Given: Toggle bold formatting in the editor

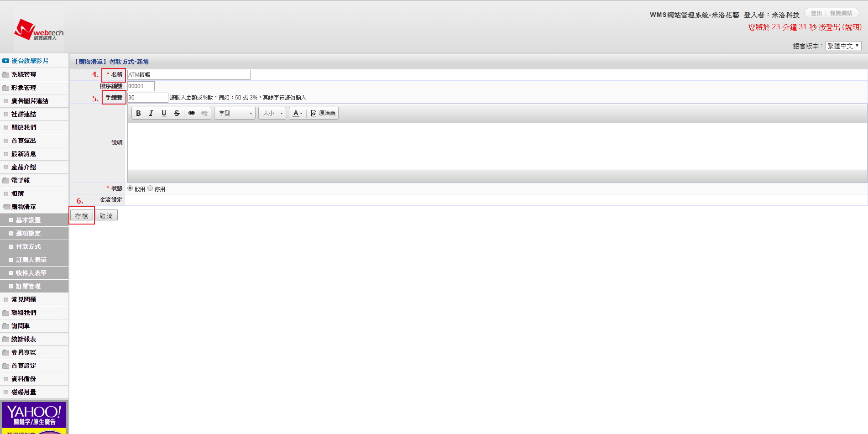Looking at the screenshot, I should (x=138, y=113).
